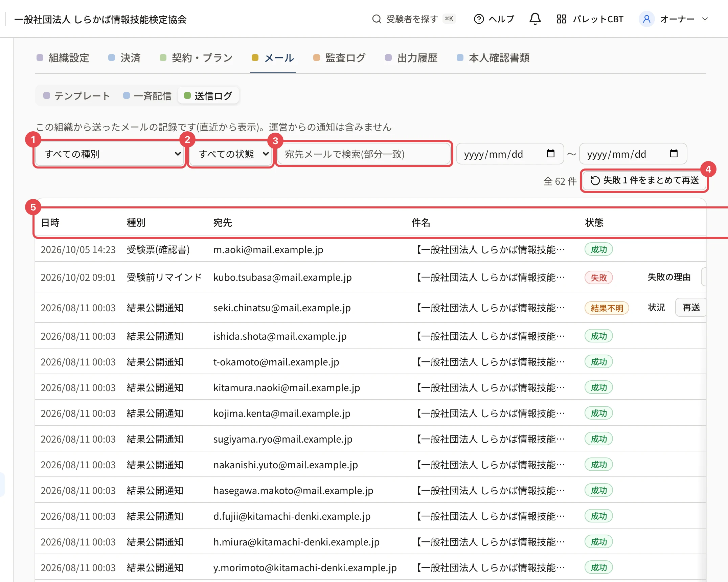Switch to the 組織設定 tab
The width and height of the screenshot is (728, 582).
coord(63,58)
